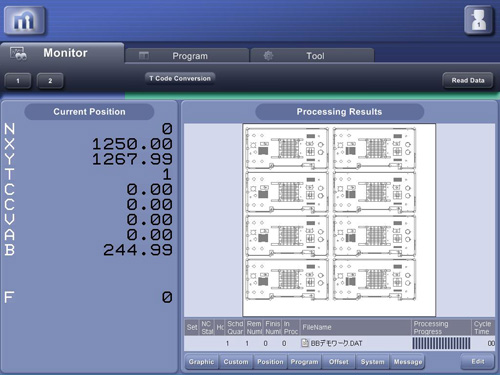Select the Position view tab
Screen dimensions: 500x375
click(270, 362)
